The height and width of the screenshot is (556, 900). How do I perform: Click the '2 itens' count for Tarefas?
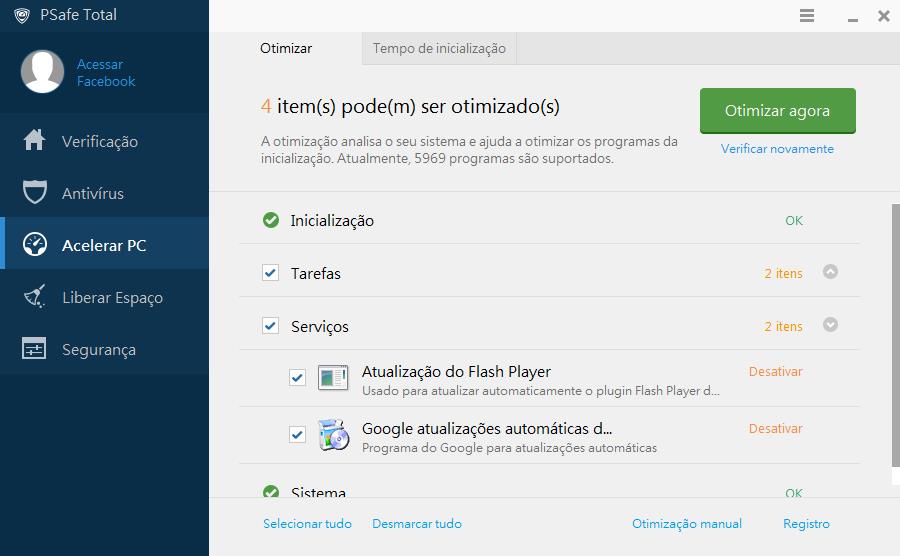[x=783, y=273]
